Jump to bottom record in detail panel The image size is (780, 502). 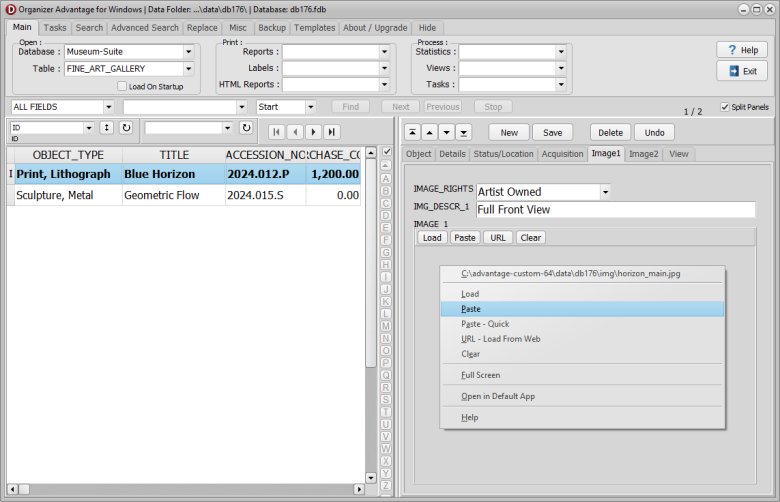[x=463, y=132]
